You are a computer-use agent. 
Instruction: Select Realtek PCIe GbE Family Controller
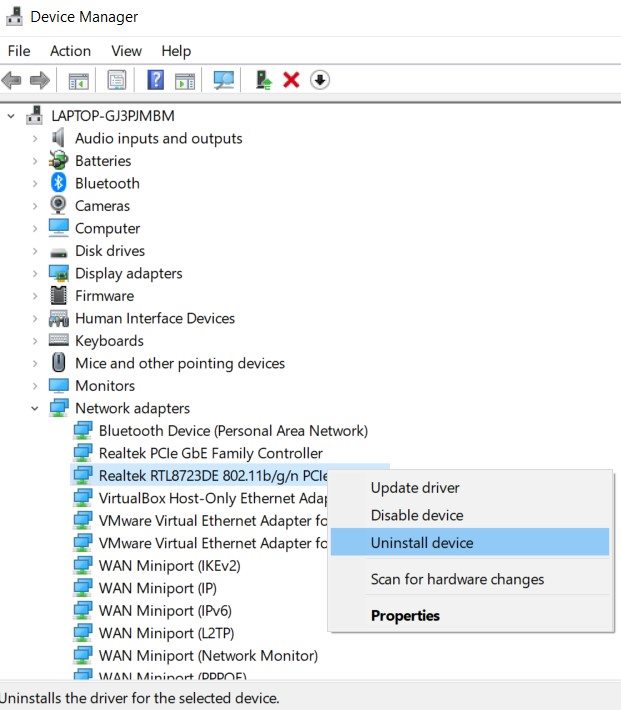pyautogui.click(x=211, y=453)
